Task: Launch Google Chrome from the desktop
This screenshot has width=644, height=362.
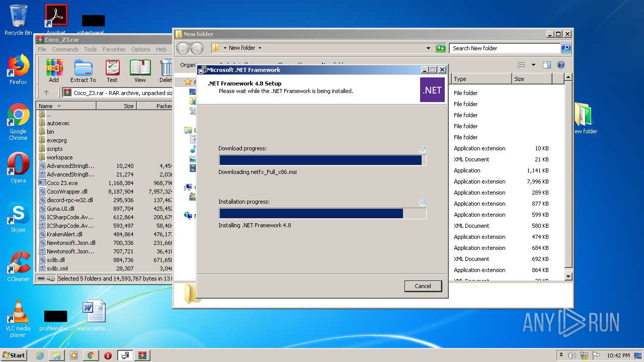Action: click(x=18, y=122)
